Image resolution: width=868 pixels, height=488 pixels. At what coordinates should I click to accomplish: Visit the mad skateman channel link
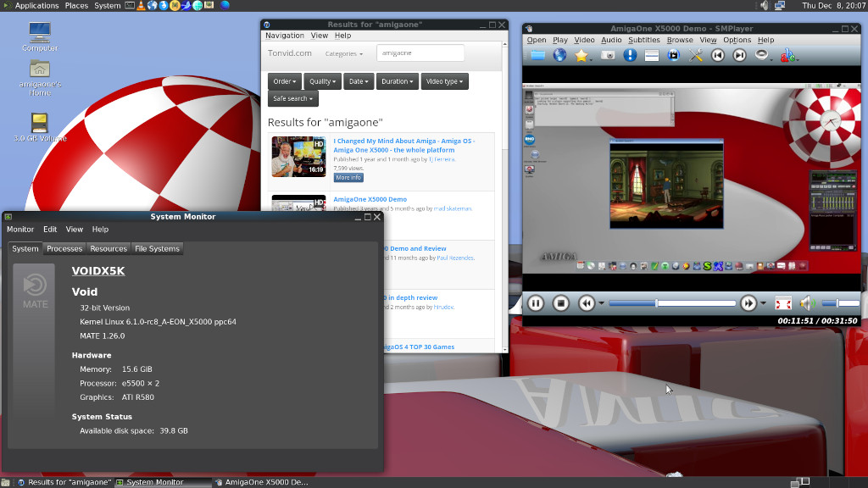coord(453,208)
